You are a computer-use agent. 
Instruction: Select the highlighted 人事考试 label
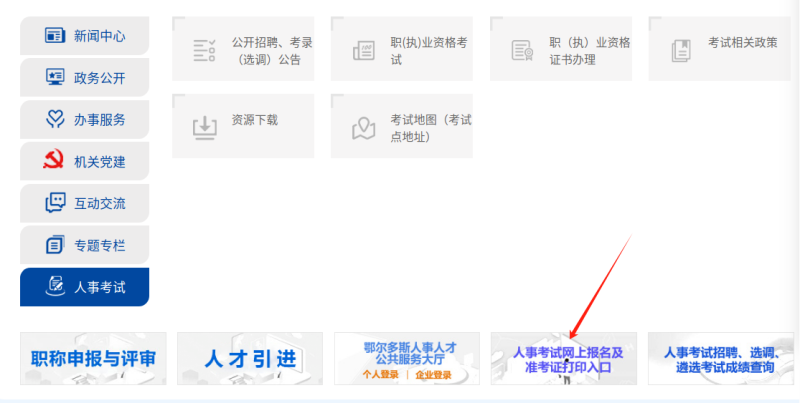pyautogui.click(x=99, y=288)
